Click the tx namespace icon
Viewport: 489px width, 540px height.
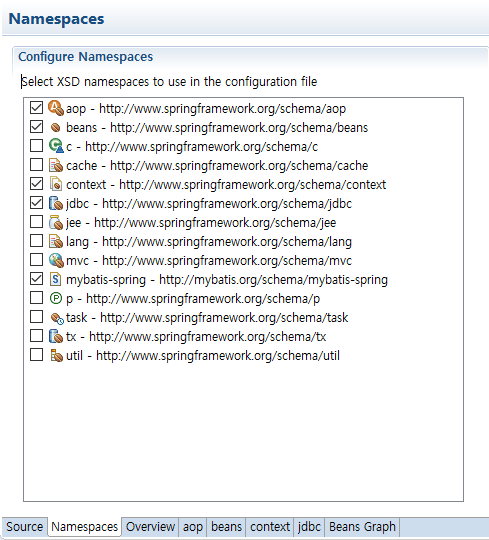point(56,336)
